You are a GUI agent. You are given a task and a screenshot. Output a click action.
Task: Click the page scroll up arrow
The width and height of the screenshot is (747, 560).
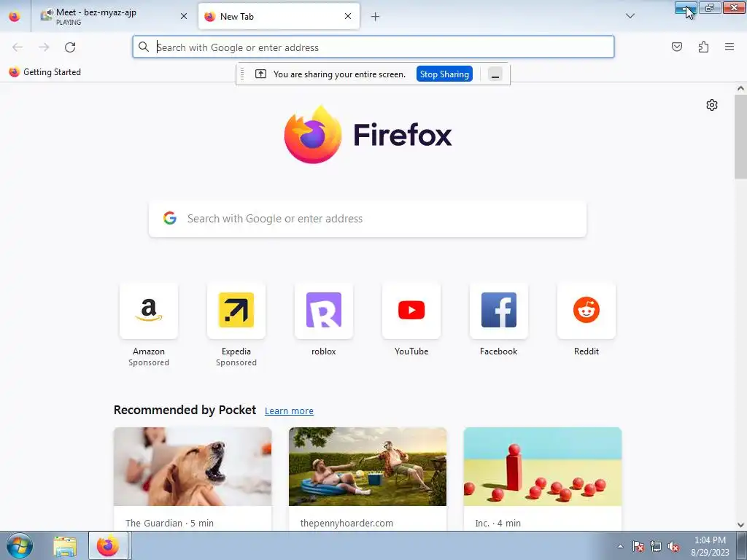740,88
